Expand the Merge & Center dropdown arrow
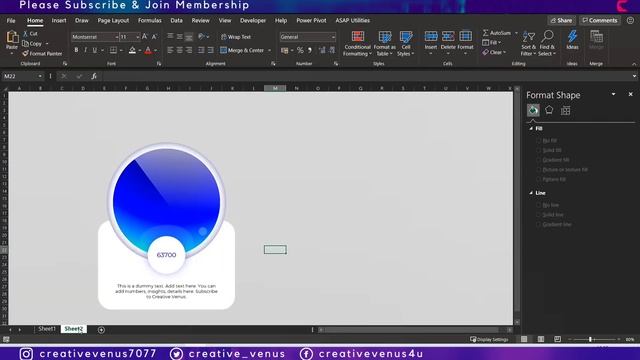The width and height of the screenshot is (640, 360). pos(269,50)
